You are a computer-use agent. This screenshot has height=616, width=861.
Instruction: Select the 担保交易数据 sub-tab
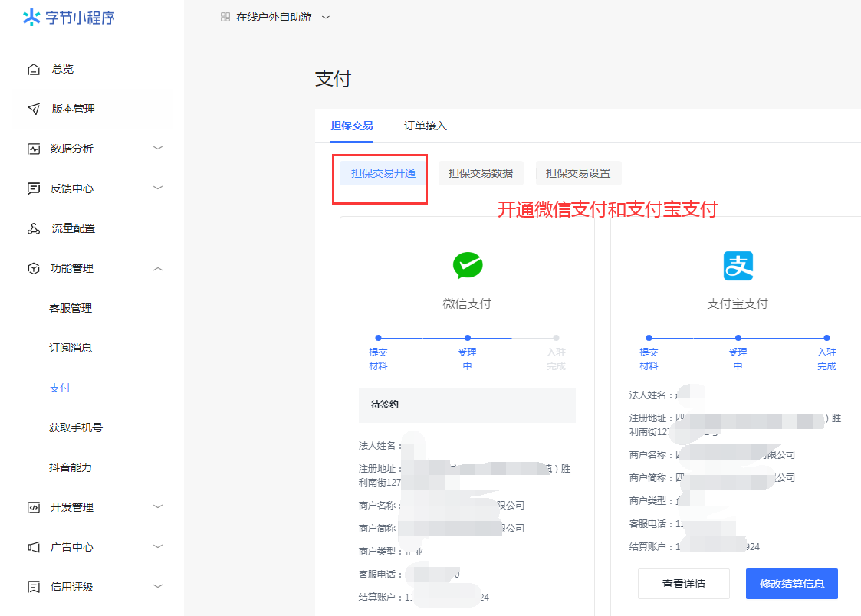click(x=481, y=173)
